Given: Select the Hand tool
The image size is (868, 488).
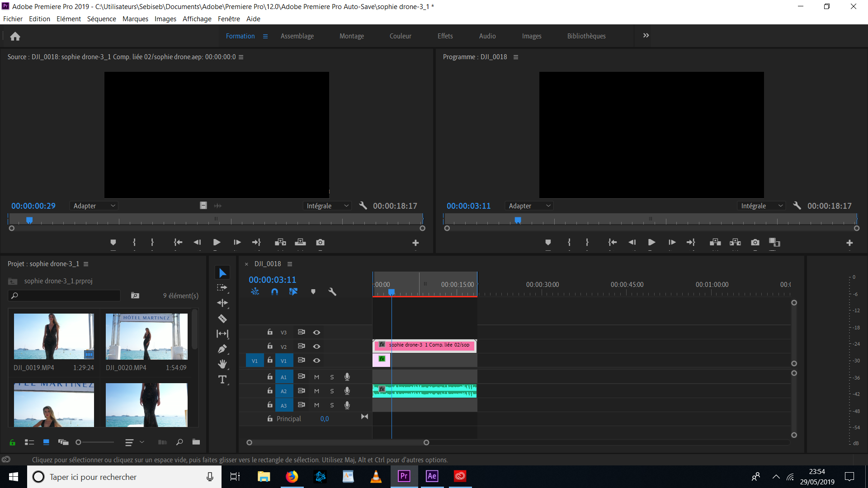Looking at the screenshot, I should pos(222,364).
